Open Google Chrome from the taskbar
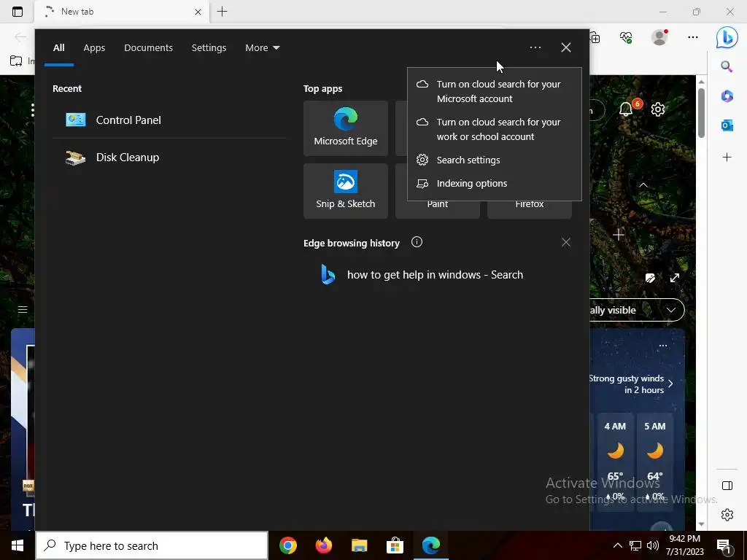The height and width of the screenshot is (560, 747). point(288,545)
